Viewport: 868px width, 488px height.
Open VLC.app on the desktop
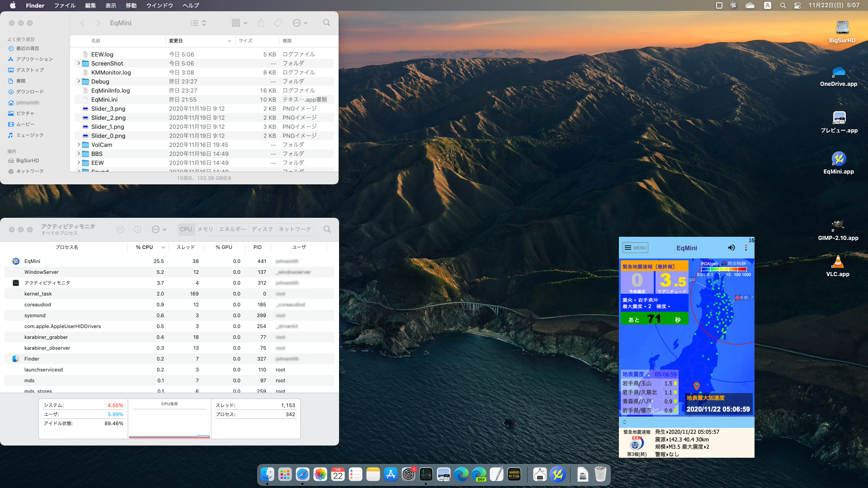838,262
